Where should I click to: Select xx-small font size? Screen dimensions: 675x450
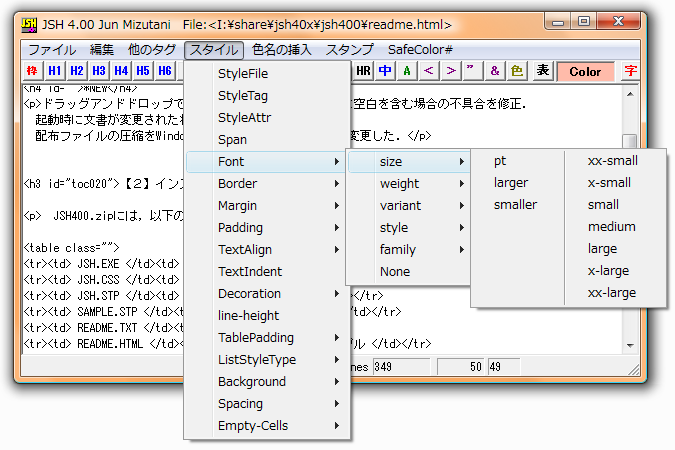tap(615, 161)
